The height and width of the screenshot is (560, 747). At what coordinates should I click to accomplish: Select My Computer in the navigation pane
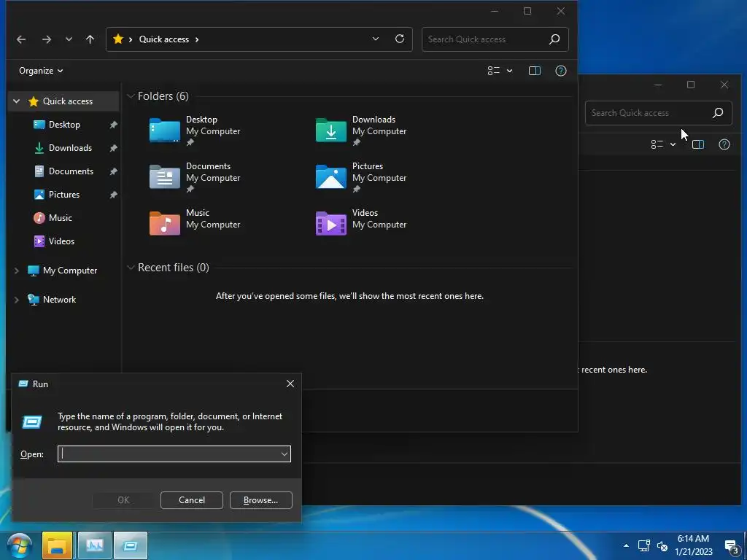pyautogui.click(x=69, y=271)
